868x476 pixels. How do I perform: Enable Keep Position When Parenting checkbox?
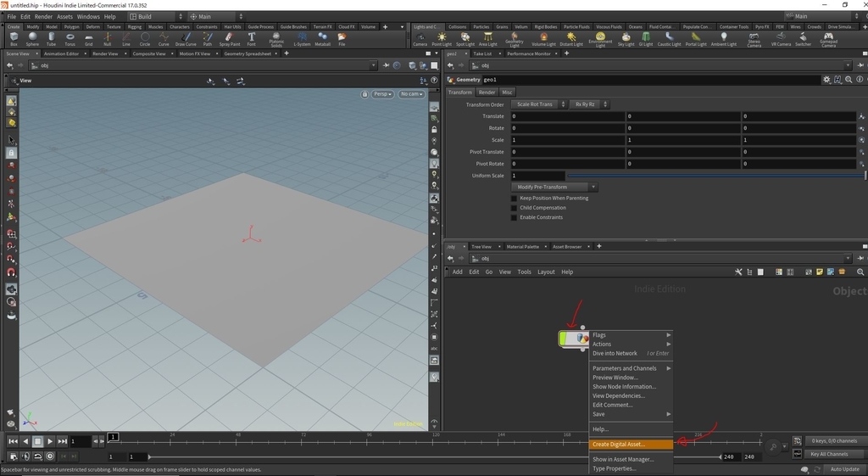(x=514, y=199)
